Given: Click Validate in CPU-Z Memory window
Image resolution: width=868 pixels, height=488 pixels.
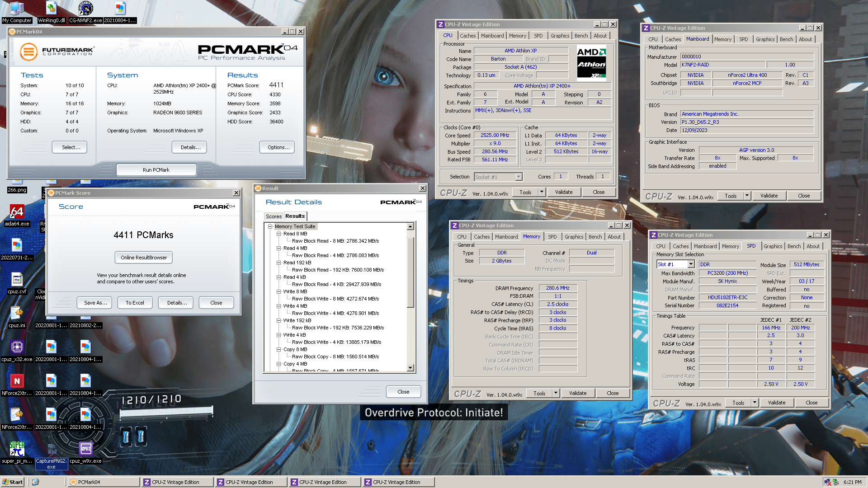Looking at the screenshot, I should point(577,393).
